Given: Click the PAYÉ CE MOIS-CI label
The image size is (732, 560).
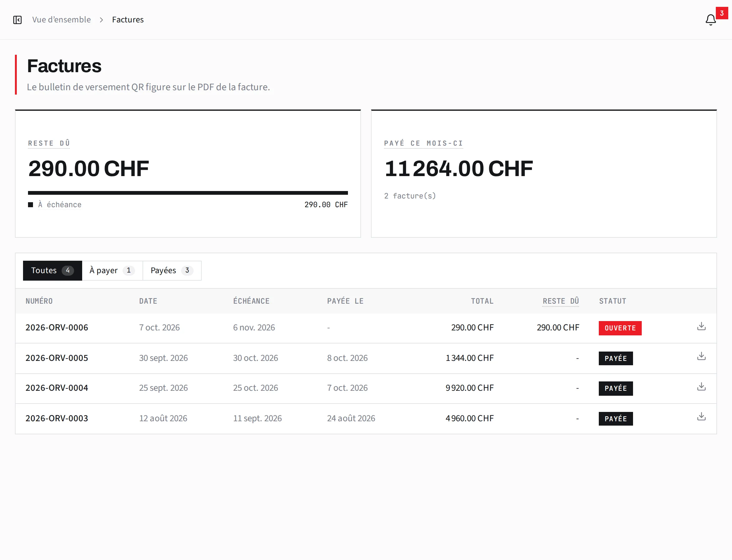Looking at the screenshot, I should [x=424, y=143].
